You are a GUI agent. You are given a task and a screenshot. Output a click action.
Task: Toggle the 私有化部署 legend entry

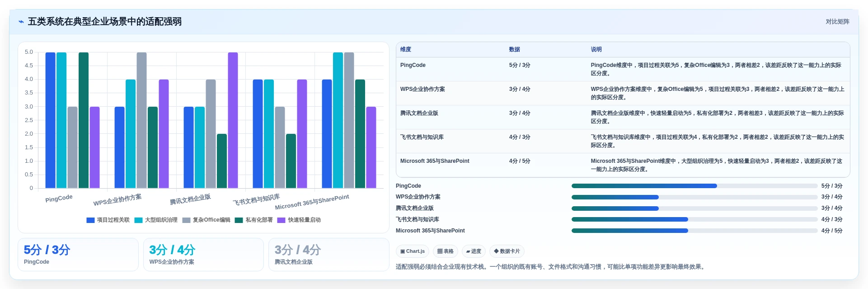[254, 220]
